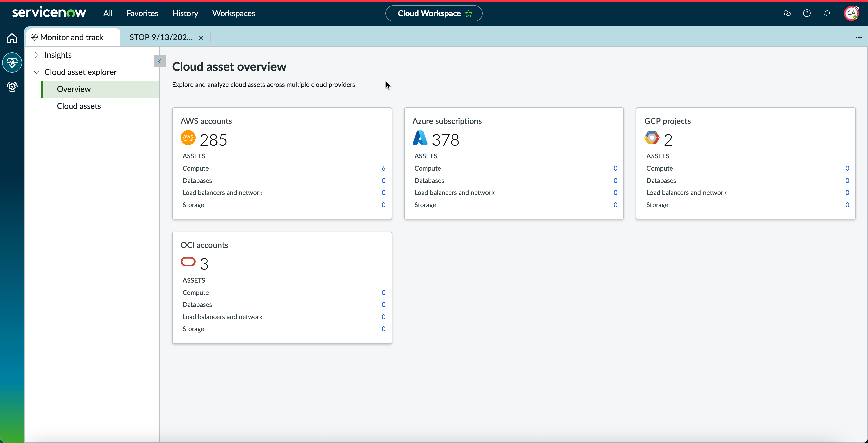This screenshot has height=443, width=868.
Task: Open the Home icon in left rail
Action: click(x=12, y=38)
